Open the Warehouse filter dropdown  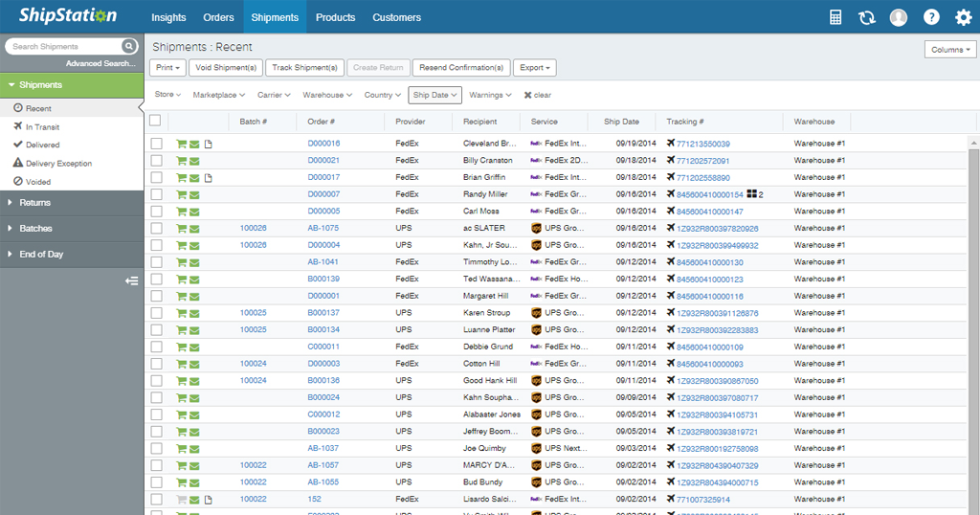pyautogui.click(x=327, y=95)
